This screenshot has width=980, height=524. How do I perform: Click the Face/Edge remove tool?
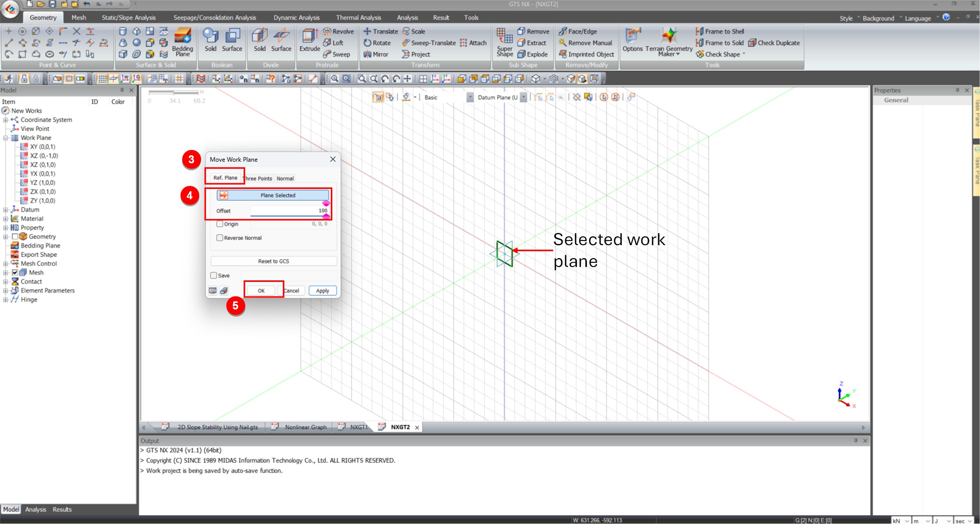click(x=578, y=31)
